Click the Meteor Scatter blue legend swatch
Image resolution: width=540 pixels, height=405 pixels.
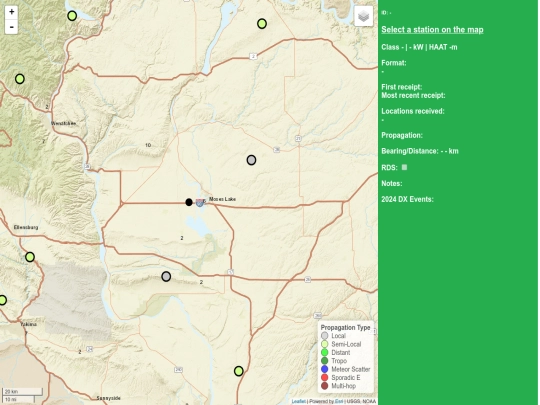[324, 369]
